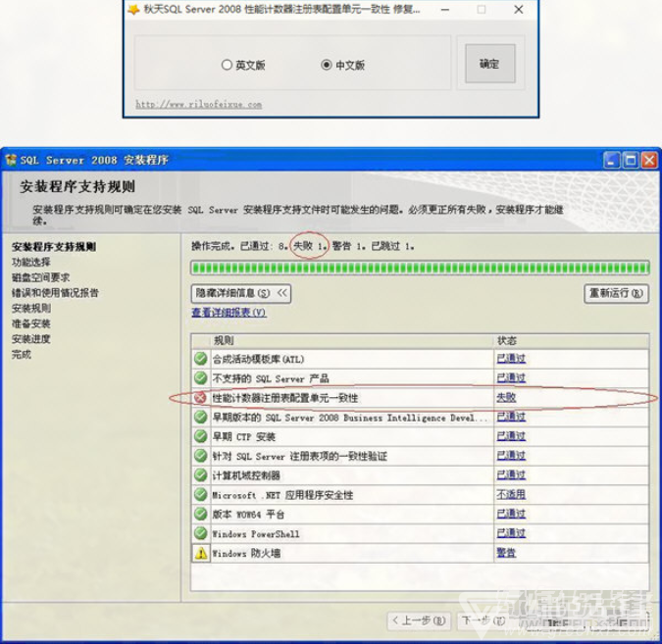
Task: Open 已通过 link for 不支持的 SQL Server 产品
Action: click(511, 378)
